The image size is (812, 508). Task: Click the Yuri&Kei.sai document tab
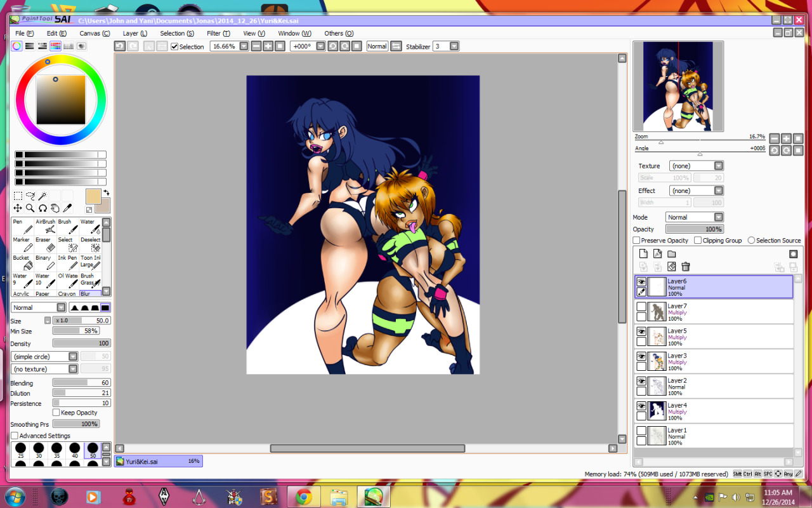coord(159,462)
